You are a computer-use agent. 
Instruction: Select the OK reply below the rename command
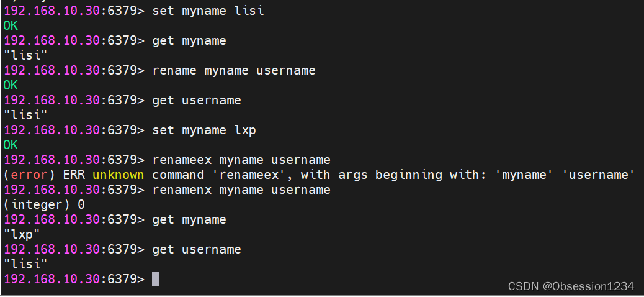coord(11,86)
